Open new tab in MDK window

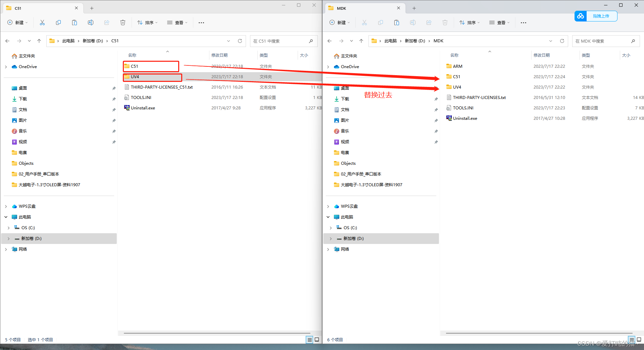(x=414, y=8)
